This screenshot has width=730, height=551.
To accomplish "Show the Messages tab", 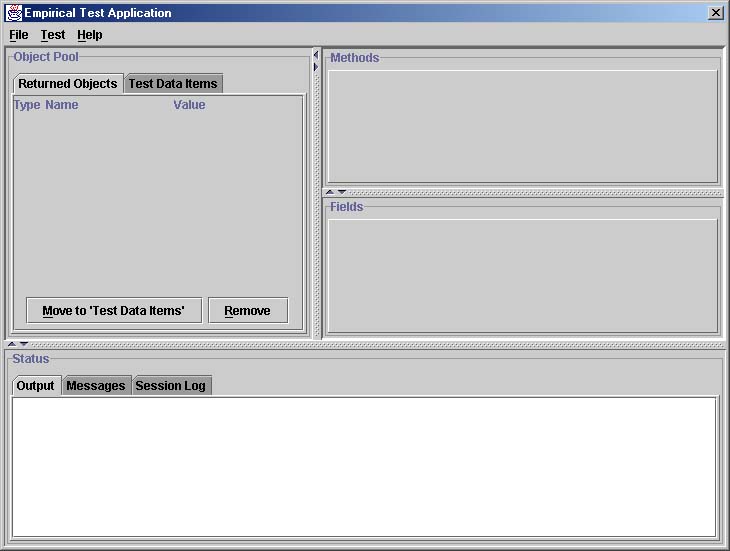I will click(96, 386).
